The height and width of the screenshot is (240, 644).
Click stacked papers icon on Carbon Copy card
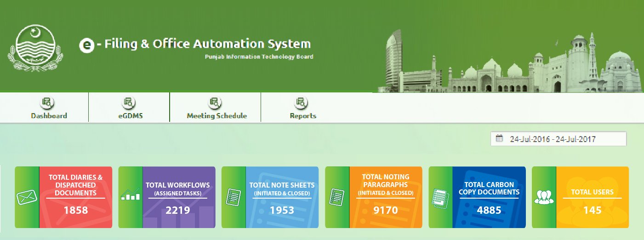pyautogui.click(x=440, y=197)
